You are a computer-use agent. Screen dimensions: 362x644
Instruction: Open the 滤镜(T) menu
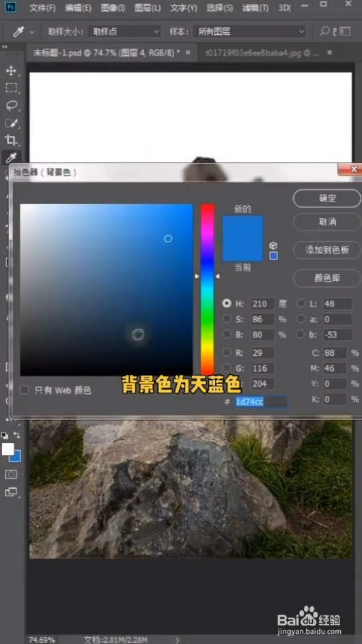[x=255, y=8]
